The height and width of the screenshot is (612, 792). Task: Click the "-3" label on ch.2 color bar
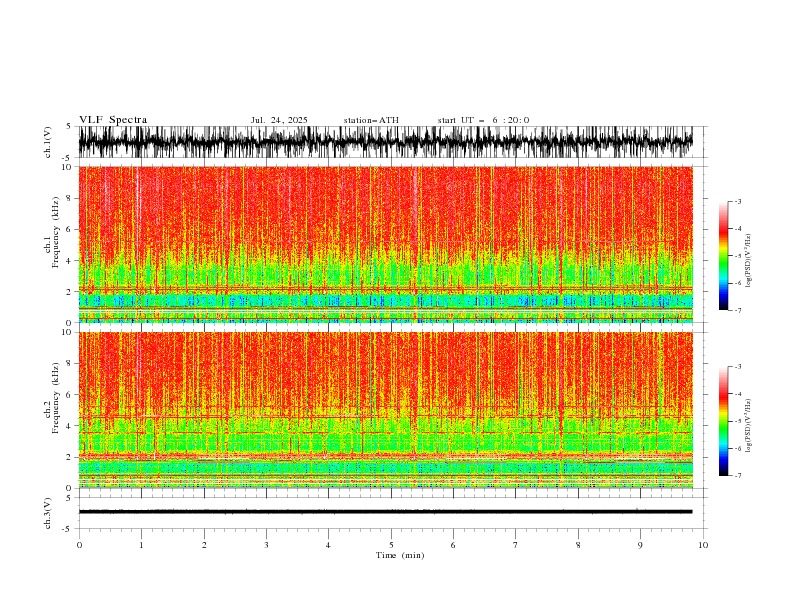point(738,367)
